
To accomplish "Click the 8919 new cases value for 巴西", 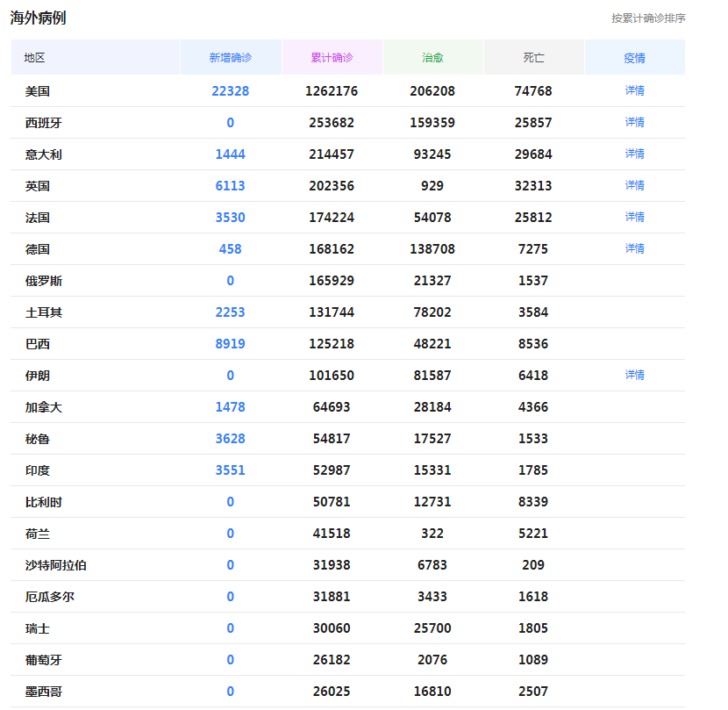I will click(x=230, y=343).
